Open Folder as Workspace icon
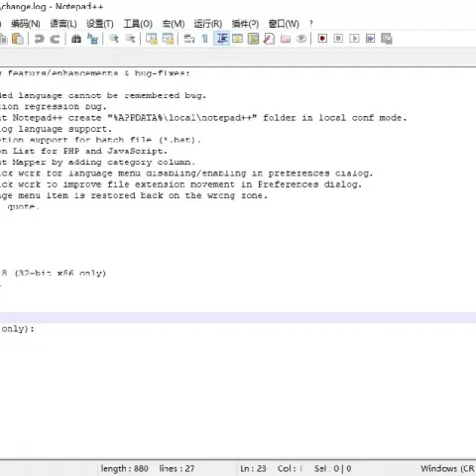This screenshot has height=476, width=476. coord(286,39)
